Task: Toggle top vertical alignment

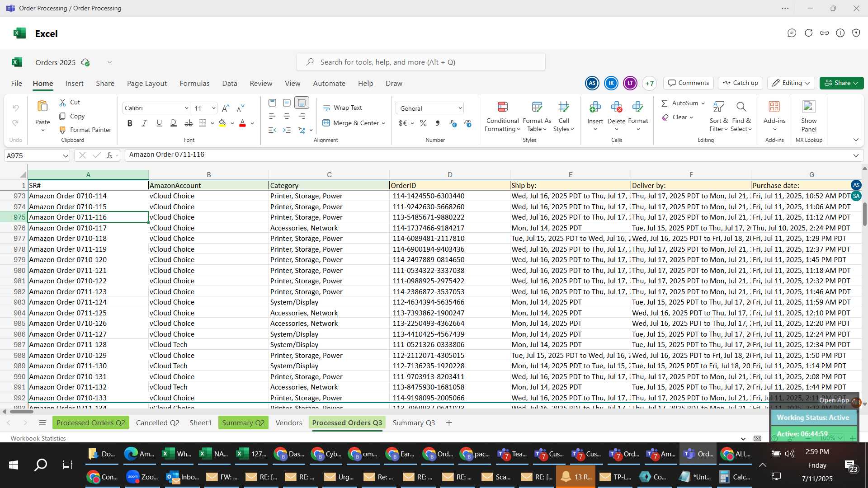Action: tap(272, 103)
